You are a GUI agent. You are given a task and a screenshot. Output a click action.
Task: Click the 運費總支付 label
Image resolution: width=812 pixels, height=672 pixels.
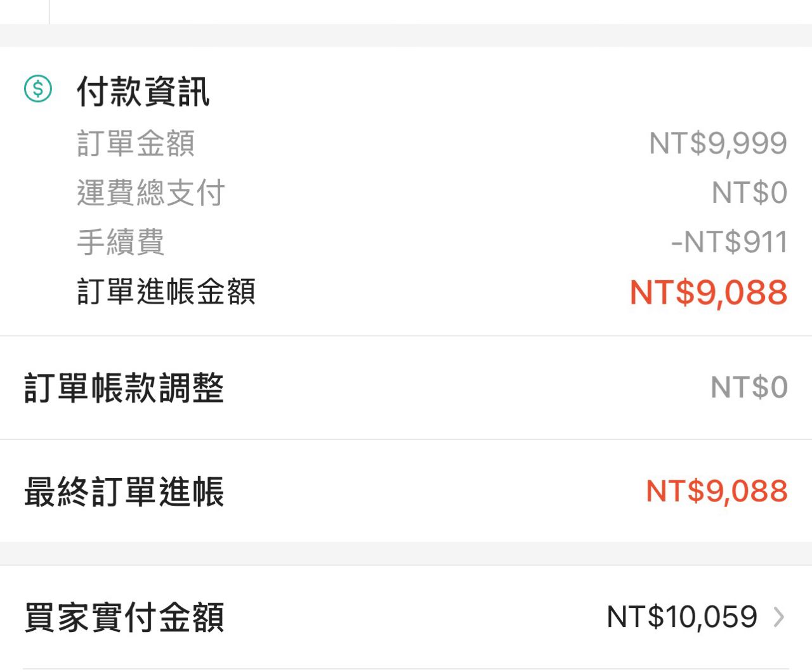tap(151, 193)
